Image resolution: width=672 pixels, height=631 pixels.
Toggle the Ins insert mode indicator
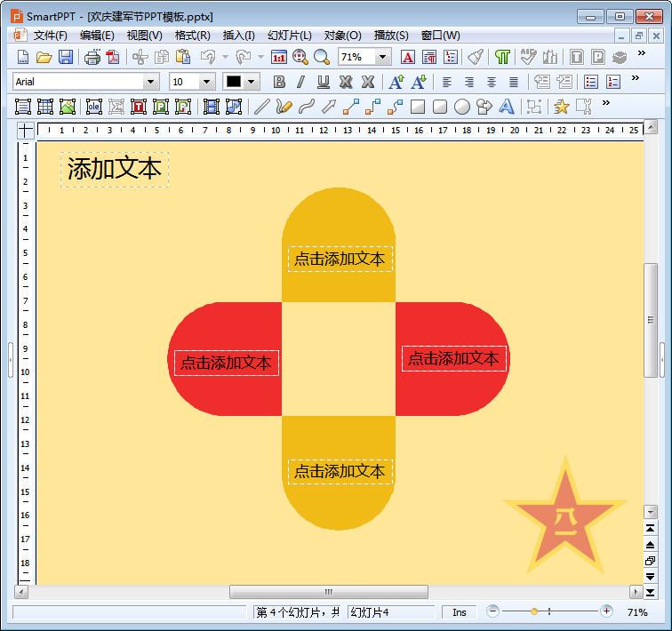coord(459,612)
